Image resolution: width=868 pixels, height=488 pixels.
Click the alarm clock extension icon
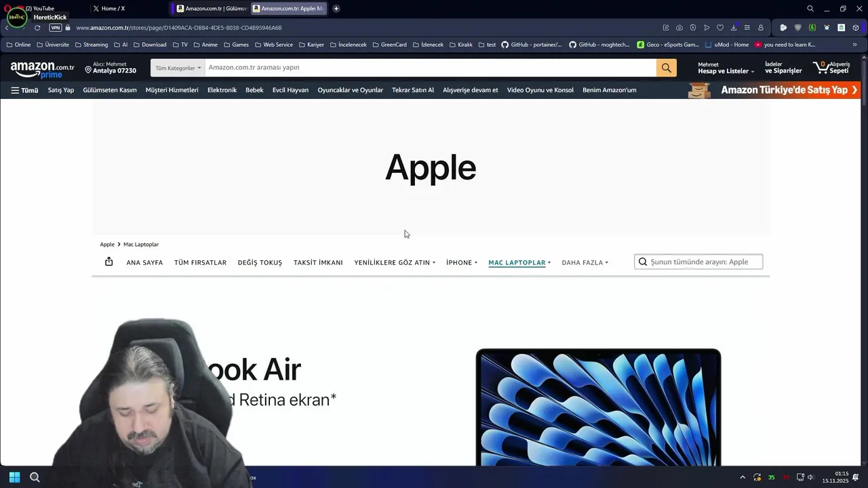coord(827,28)
